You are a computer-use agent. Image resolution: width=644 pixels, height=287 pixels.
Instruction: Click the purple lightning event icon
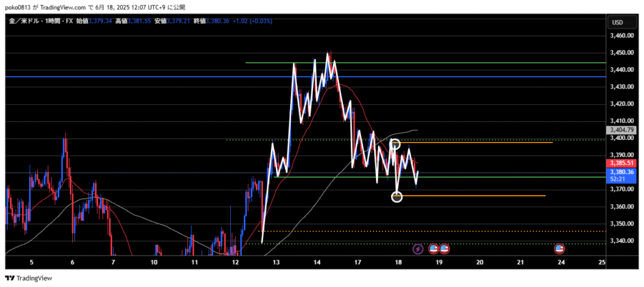tap(418, 249)
